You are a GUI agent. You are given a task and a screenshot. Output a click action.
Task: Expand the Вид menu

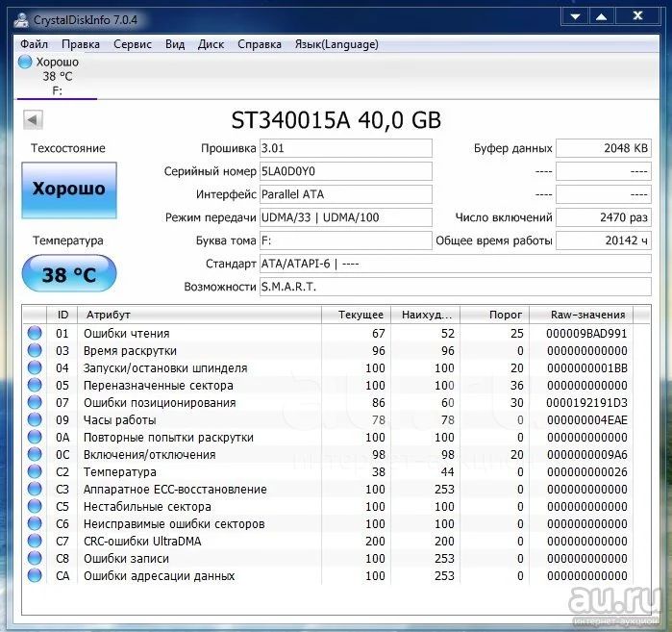click(175, 44)
